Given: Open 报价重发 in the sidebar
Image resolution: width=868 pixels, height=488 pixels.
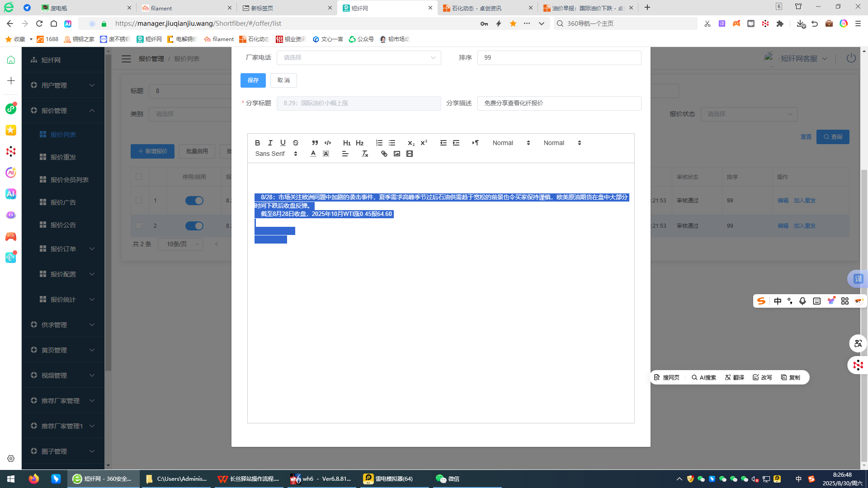Looking at the screenshot, I should pos(63,157).
